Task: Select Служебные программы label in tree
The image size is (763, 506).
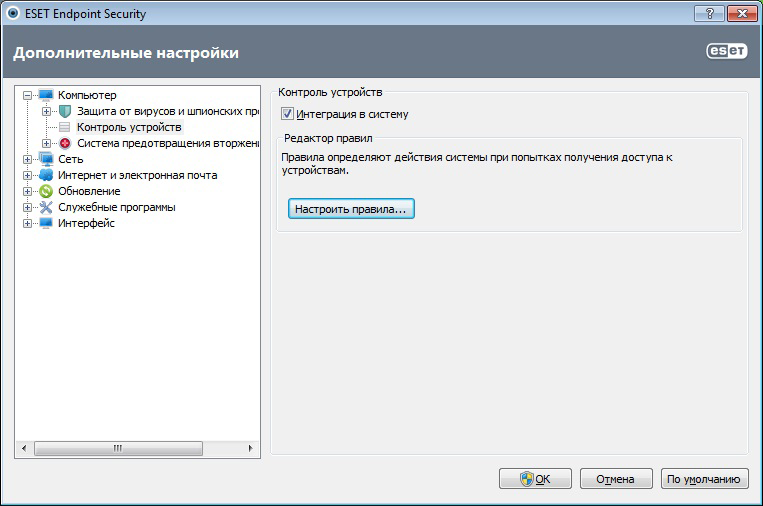Action: tap(117, 207)
